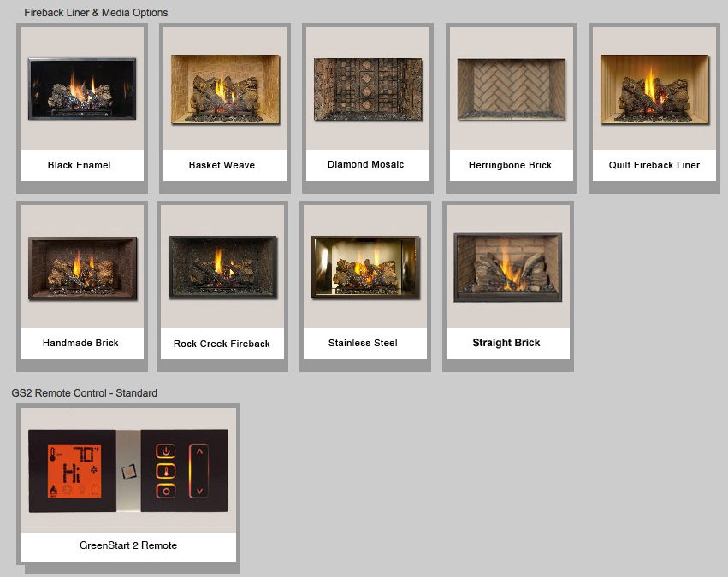The width and height of the screenshot is (728, 577).
Task: Click the Herringbone Brick caption
Action: coord(510,165)
